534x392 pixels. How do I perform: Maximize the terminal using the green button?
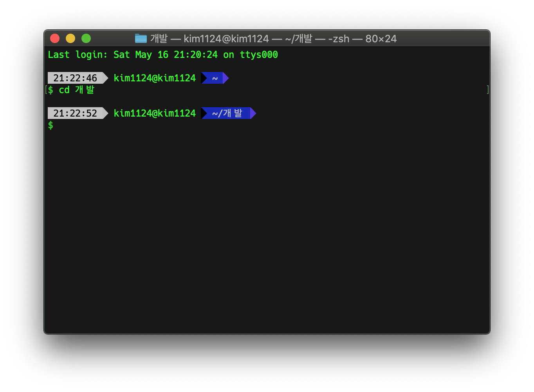pyautogui.click(x=86, y=38)
